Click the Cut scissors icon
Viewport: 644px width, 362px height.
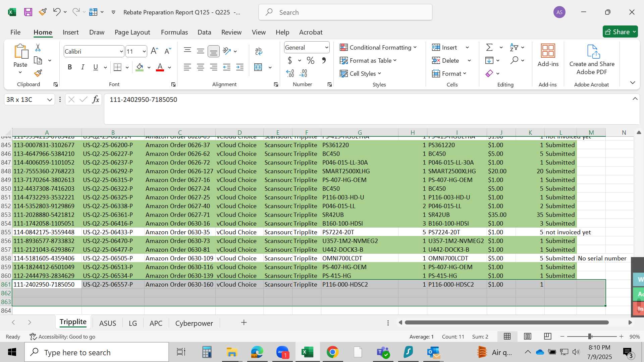point(38,48)
